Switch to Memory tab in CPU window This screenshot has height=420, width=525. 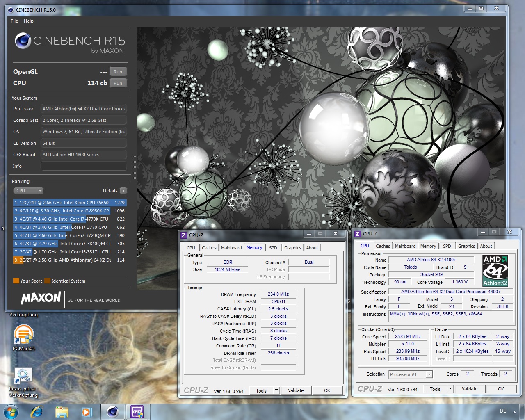(x=428, y=246)
